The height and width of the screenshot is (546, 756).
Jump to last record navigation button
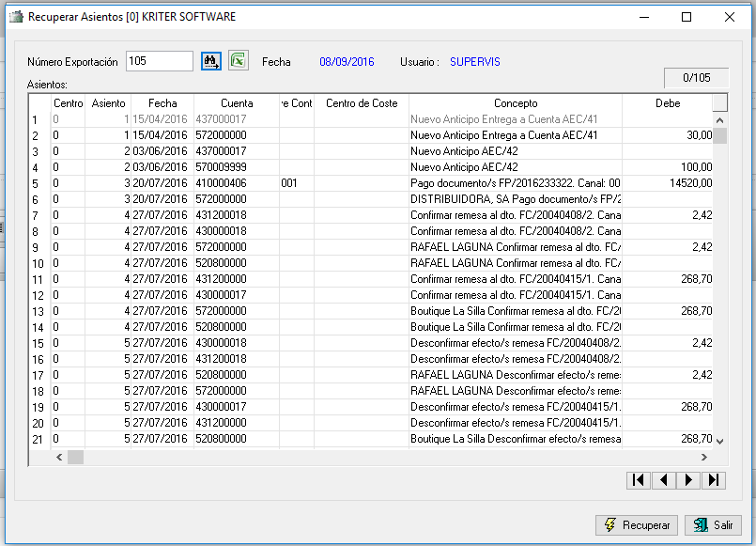click(714, 480)
